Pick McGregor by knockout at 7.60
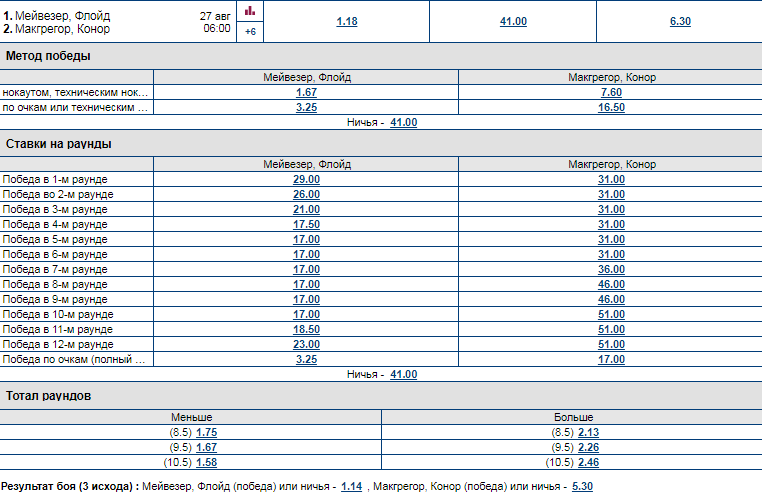This screenshot has height=497, width=762. [611, 92]
